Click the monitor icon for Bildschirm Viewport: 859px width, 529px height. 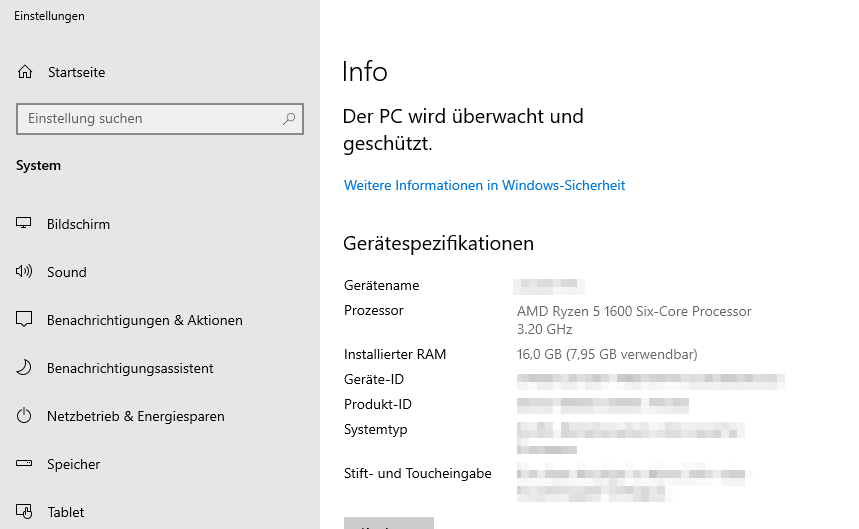click(x=24, y=224)
